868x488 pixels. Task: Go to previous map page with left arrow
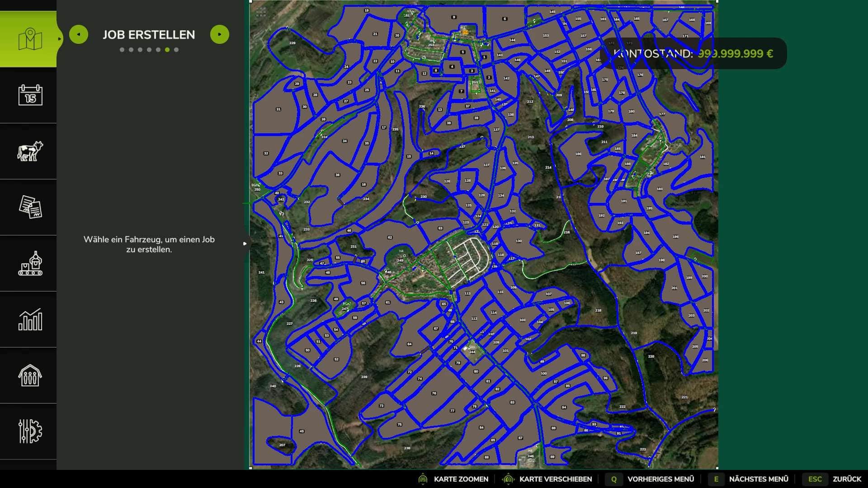click(79, 34)
